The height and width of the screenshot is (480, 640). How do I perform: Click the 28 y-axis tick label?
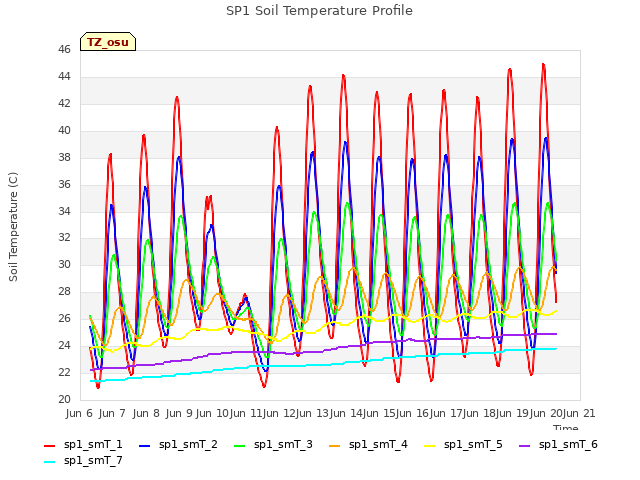coord(64,291)
